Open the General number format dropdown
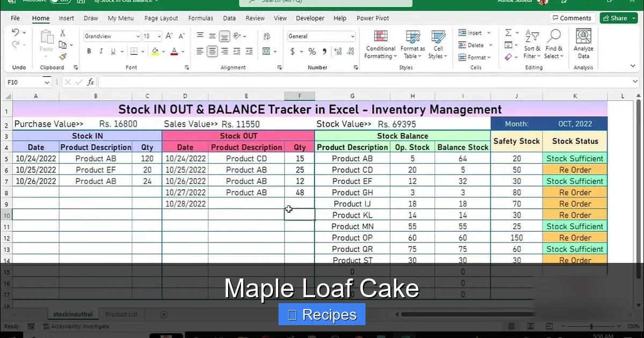Viewport: 644px width, 338px height. click(352, 36)
